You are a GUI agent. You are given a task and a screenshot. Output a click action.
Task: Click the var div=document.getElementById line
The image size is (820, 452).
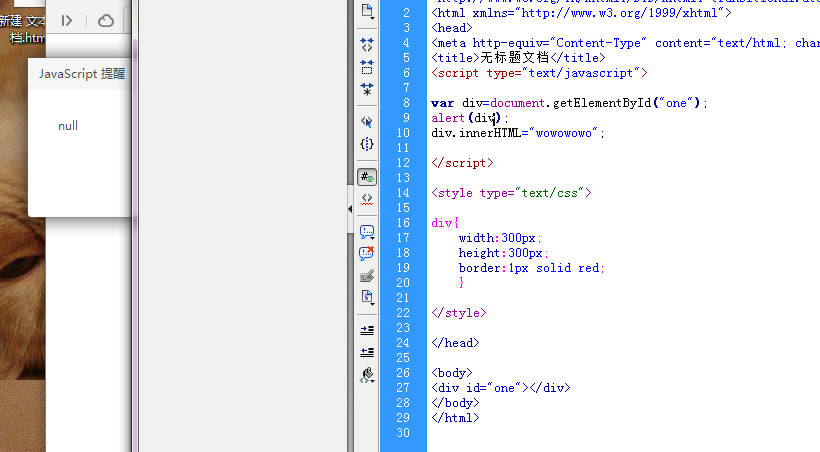pyautogui.click(x=569, y=103)
